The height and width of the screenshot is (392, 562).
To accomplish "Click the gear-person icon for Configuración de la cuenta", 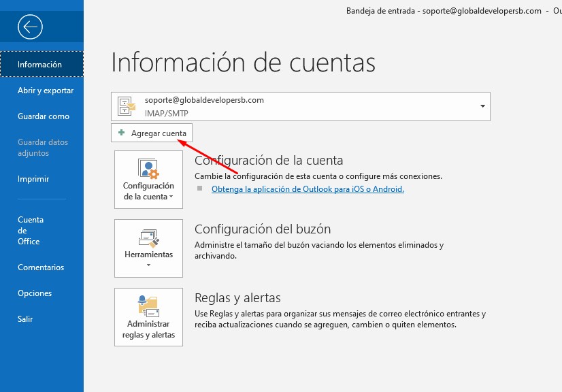I will point(148,168).
